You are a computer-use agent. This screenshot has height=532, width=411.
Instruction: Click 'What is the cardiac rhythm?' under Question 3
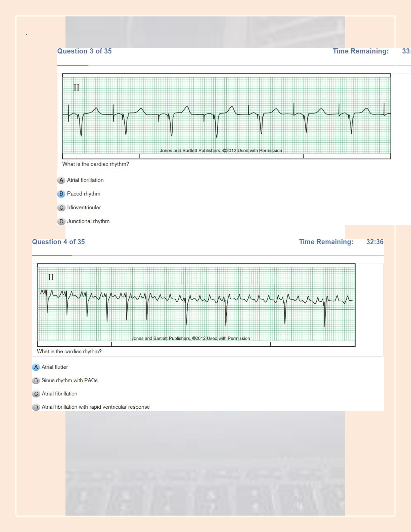pyautogui.click(x=96, y=164)
